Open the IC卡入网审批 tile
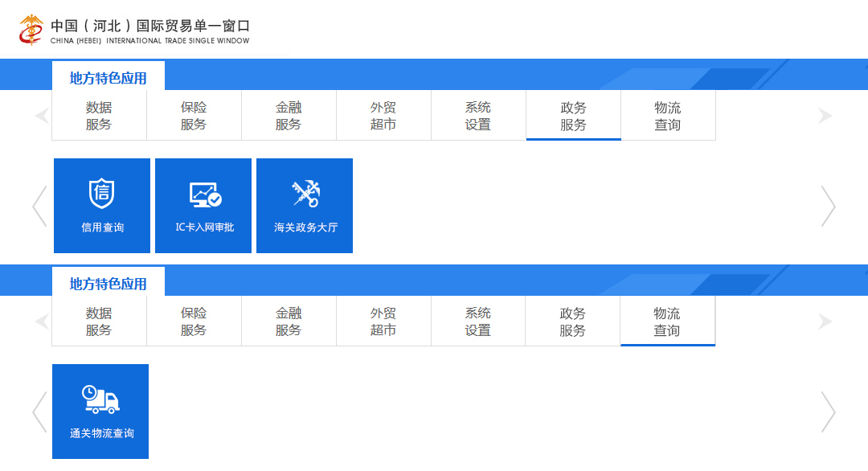This screenshot has height=471, width=868. tap(203, 205)
